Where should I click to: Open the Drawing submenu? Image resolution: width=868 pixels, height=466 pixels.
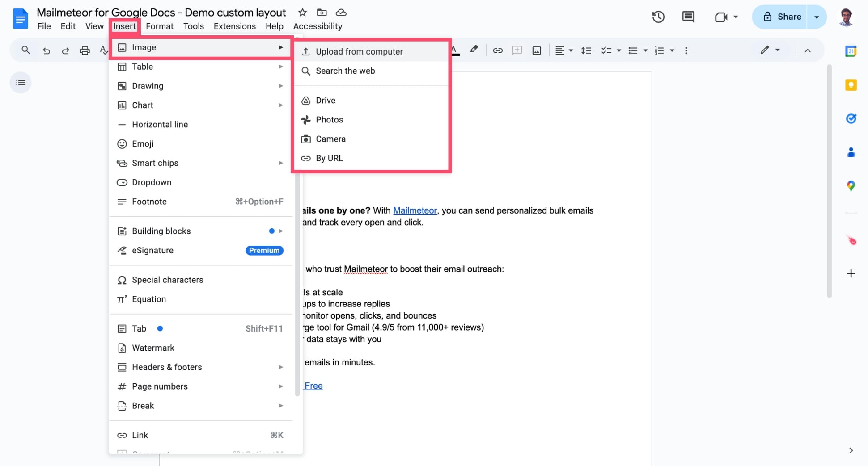pos(200,86)
